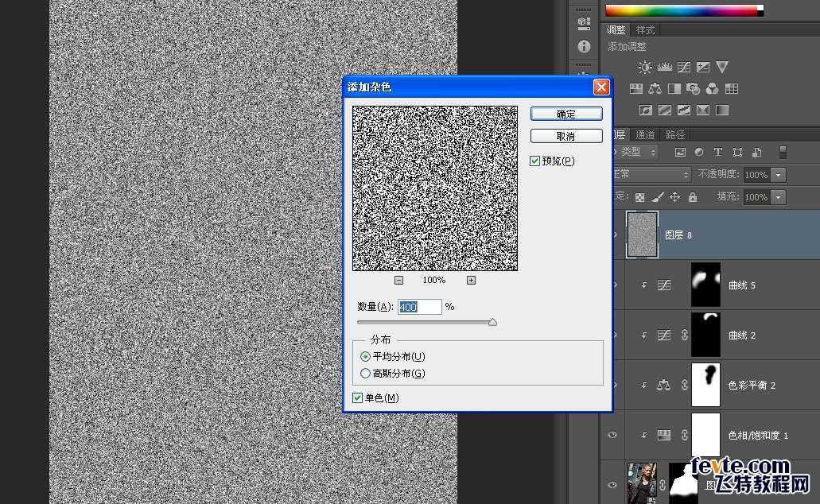Add a Black & White adjustment

674,88
